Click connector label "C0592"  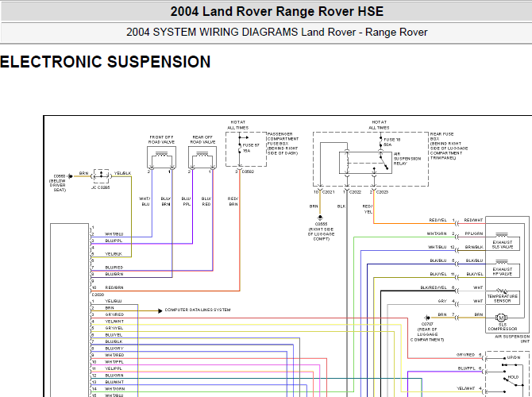(248, 172)
